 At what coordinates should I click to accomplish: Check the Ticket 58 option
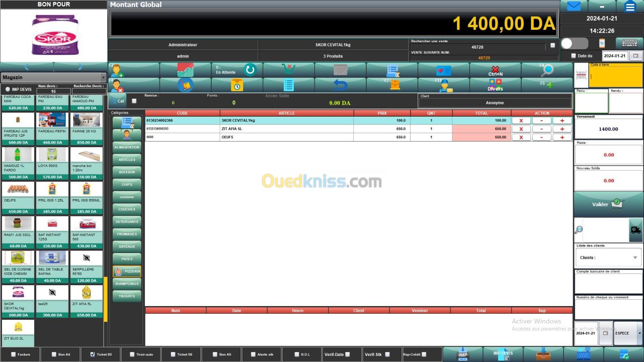(x=173, y=354)
